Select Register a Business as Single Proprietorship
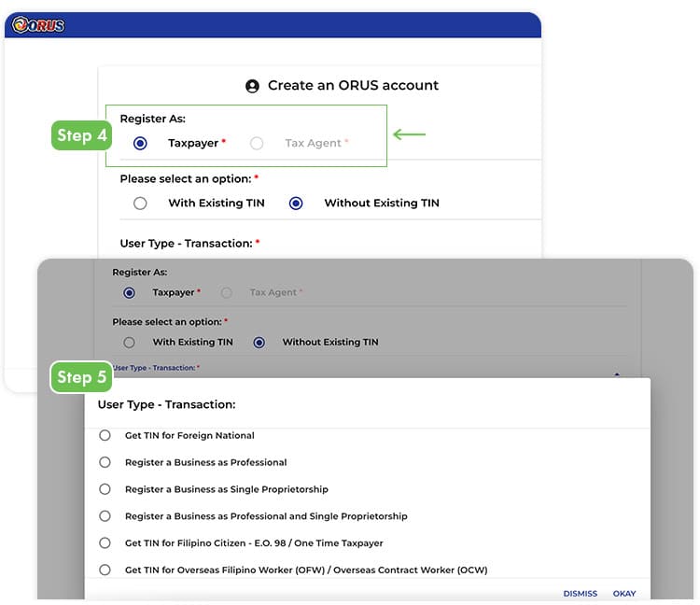The width and height of the screenshot is (700, 605). point(105,489)
